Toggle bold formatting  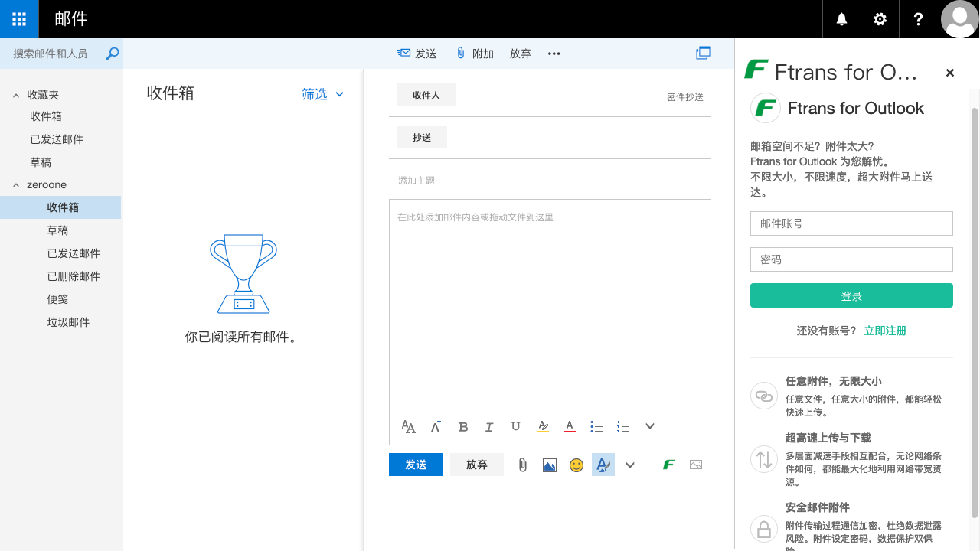click(x=462, y=426)
